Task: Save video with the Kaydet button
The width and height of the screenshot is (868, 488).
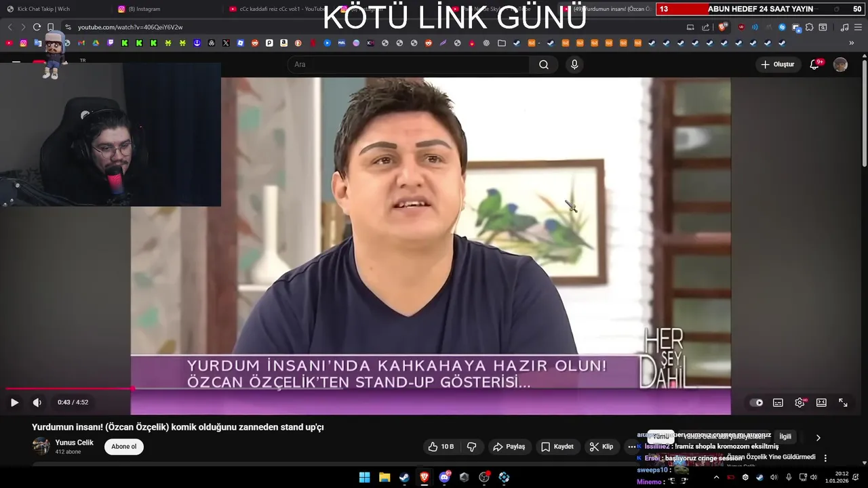Action: (557, 447)
